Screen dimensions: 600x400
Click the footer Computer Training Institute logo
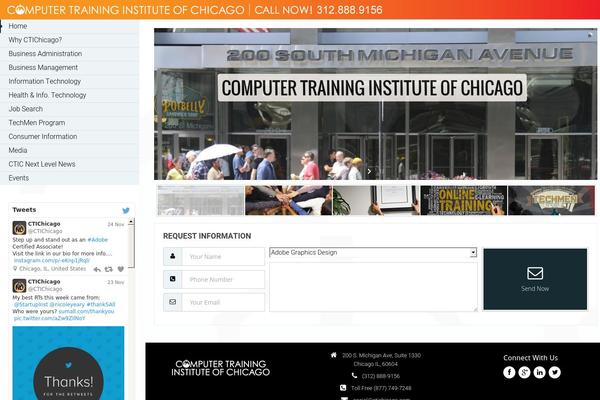pos(220,368)
